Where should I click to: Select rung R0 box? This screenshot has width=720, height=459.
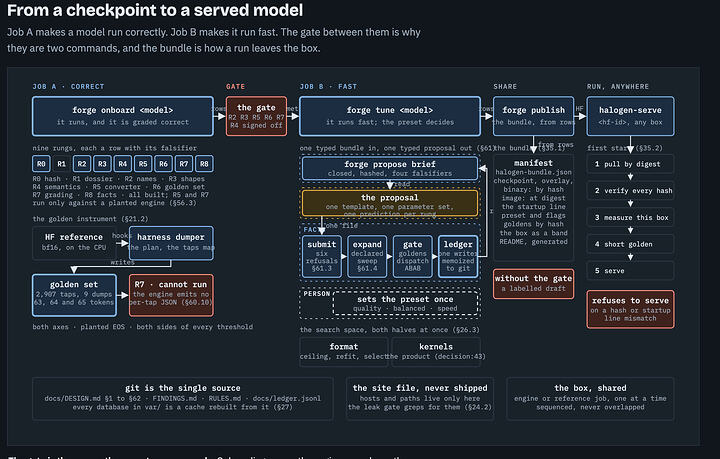(41, 164)
